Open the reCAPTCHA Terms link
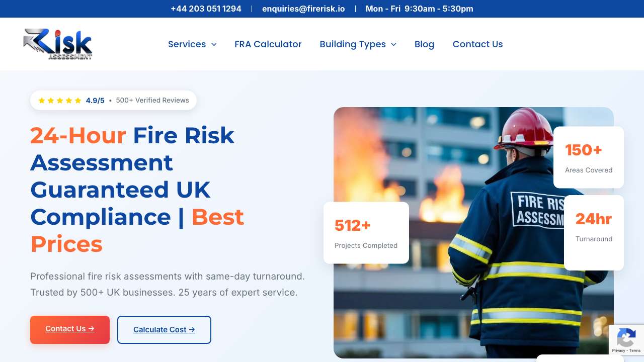This screenshot has width=644, height=362. 635,350
